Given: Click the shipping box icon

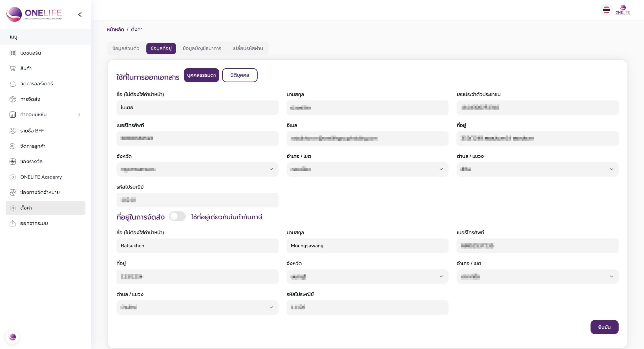Looking at the screenshot, I should (13, 99).
